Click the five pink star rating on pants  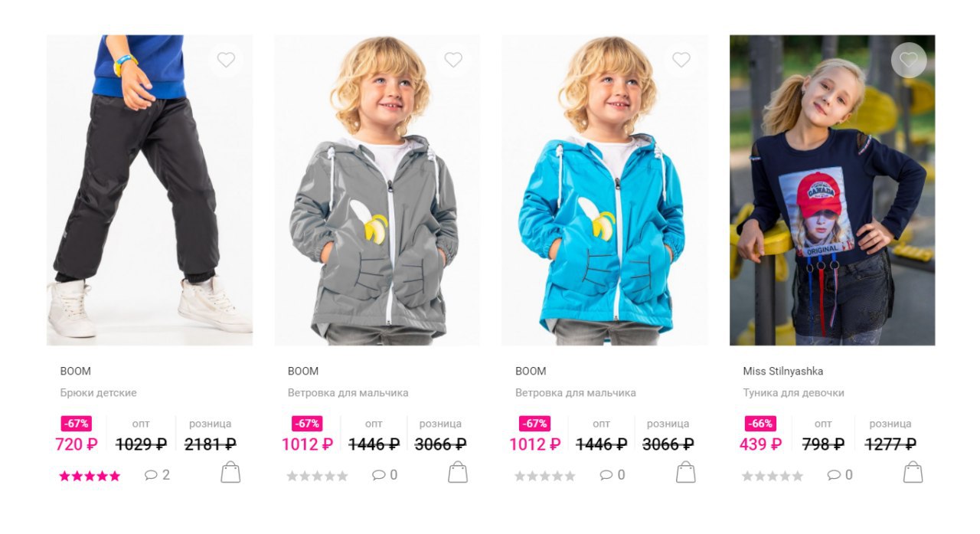coord(90,476)
